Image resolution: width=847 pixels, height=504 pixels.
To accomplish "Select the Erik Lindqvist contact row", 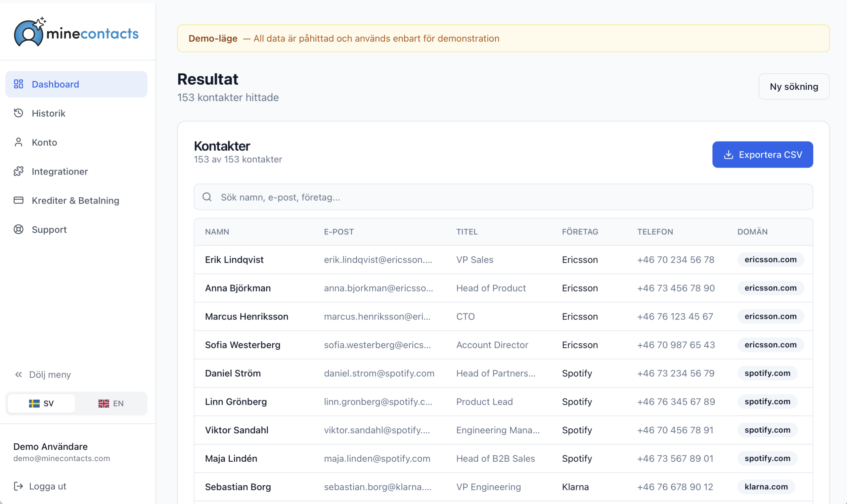I will click(x=503, y=260).
